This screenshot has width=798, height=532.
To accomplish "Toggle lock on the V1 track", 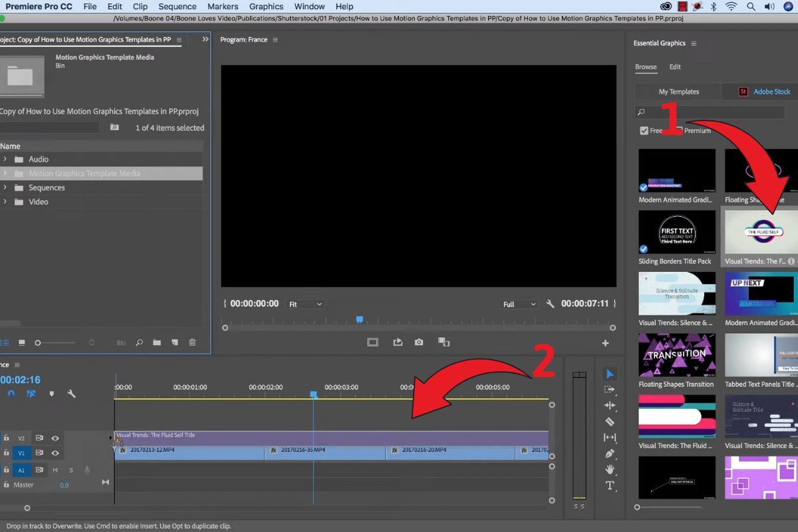I will [x=6, y=453].
